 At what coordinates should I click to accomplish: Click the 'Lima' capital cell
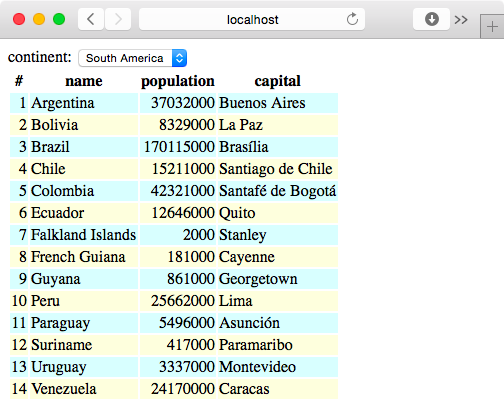pyautogui.click(x=278, y=301)
